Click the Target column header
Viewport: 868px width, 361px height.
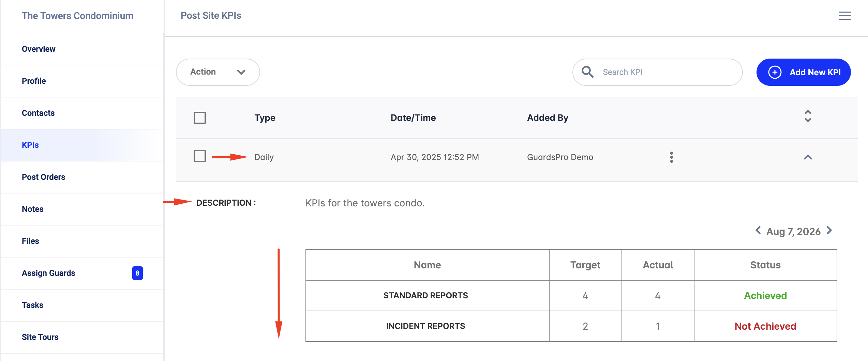click(585, 265)
